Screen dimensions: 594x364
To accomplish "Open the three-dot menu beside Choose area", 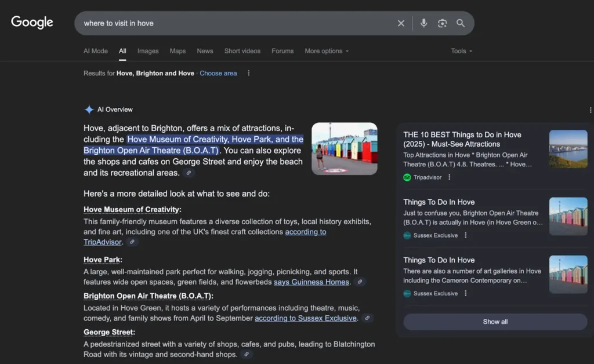I will (x=248, y=73).
